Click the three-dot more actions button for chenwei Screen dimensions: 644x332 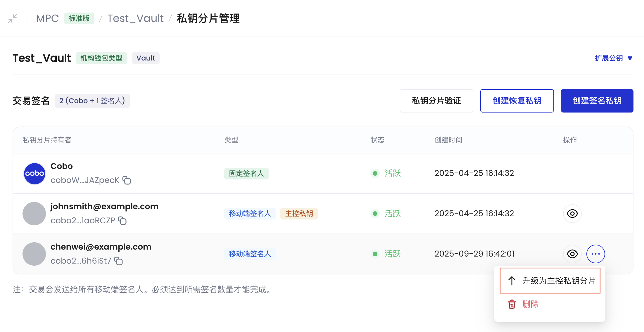coord(595,254)
